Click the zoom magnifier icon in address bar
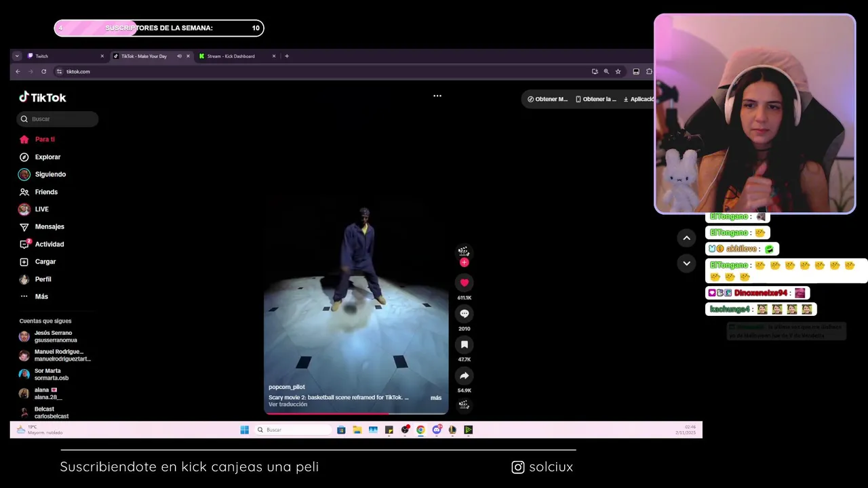The height and width of the screenshot is (488, 868). point(606,71)
